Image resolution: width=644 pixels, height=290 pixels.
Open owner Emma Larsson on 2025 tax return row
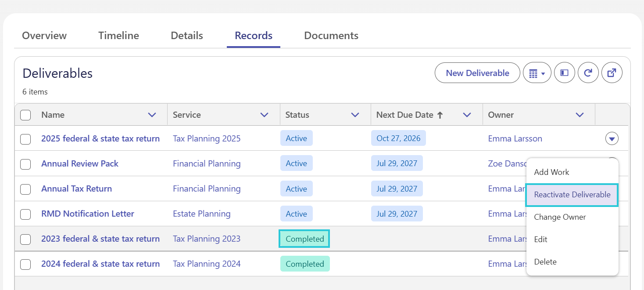(x=515, y=139)
